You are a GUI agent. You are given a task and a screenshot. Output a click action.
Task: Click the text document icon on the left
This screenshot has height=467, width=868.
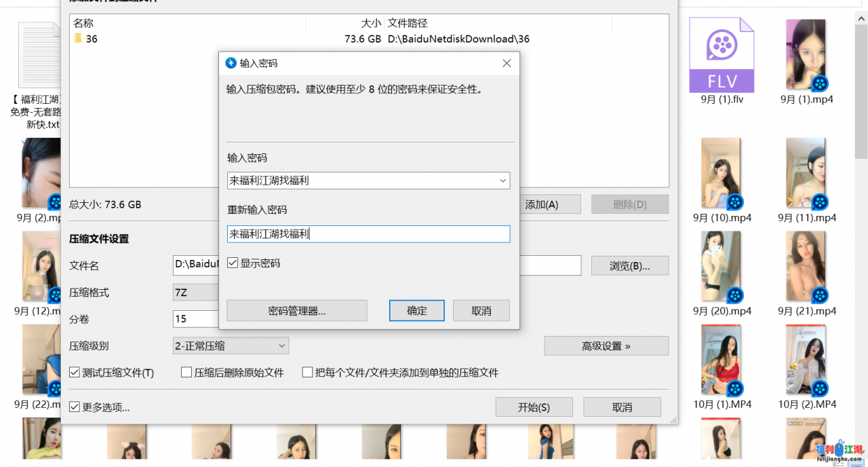[41, 56]
